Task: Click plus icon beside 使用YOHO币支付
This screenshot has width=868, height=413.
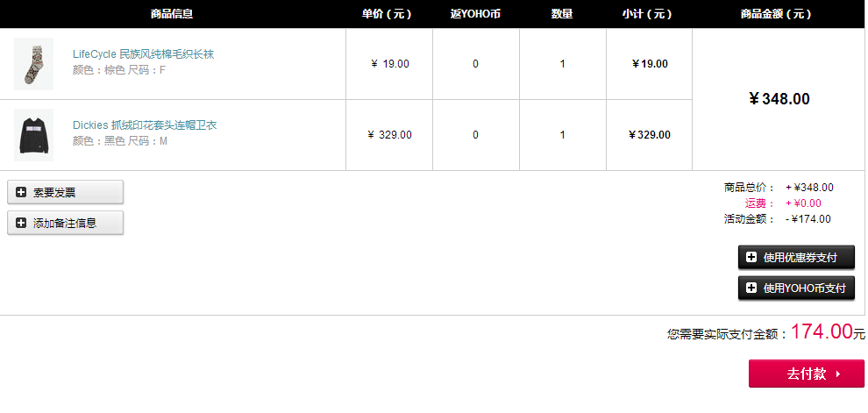Action: [751, 288]
